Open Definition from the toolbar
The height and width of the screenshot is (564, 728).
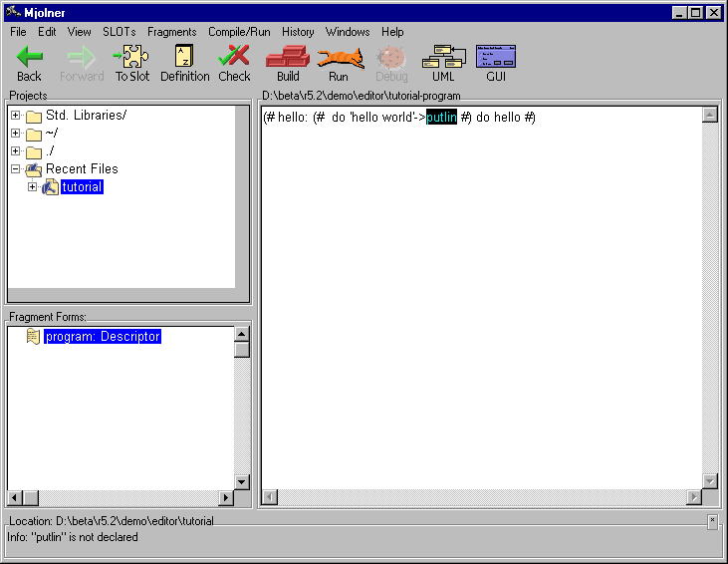(x=184, y=59)
